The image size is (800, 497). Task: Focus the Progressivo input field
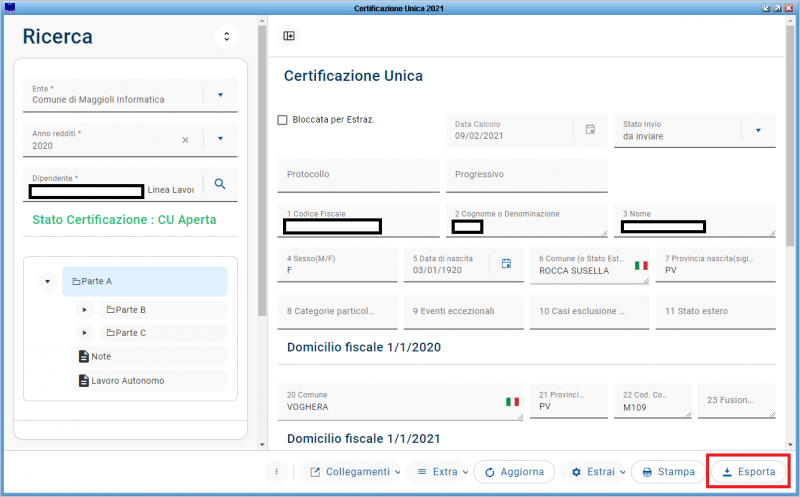click(527, 175)
